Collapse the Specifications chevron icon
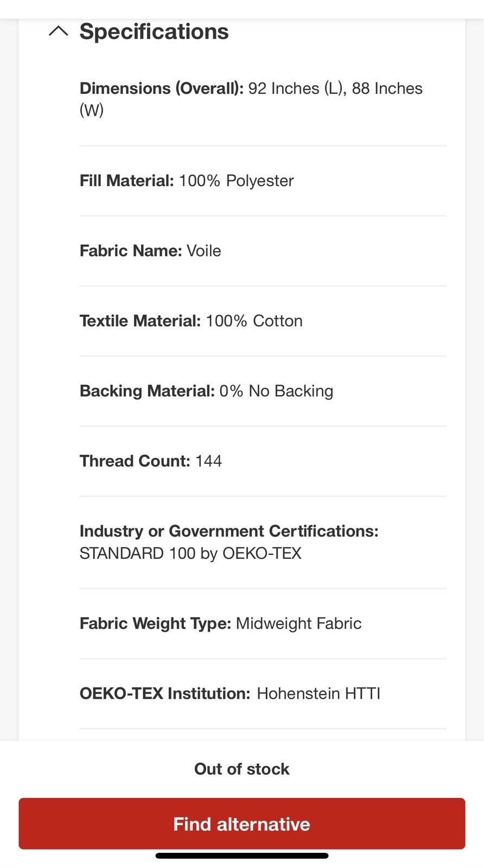This screenshot has width=484, height=868. click(59, 31)
